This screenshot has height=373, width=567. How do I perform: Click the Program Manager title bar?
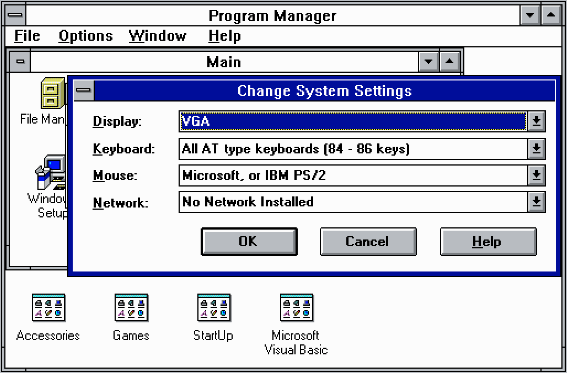coord(273,16)
